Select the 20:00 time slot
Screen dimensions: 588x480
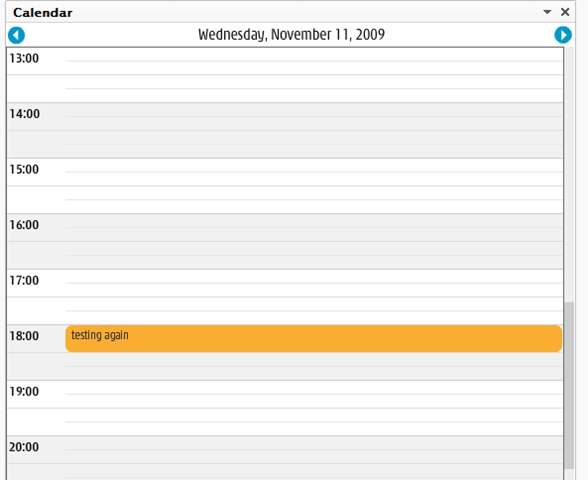(314, 450)
